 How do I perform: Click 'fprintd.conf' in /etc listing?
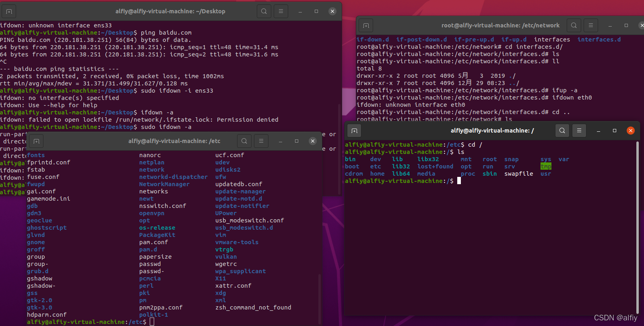coord(48,162)
